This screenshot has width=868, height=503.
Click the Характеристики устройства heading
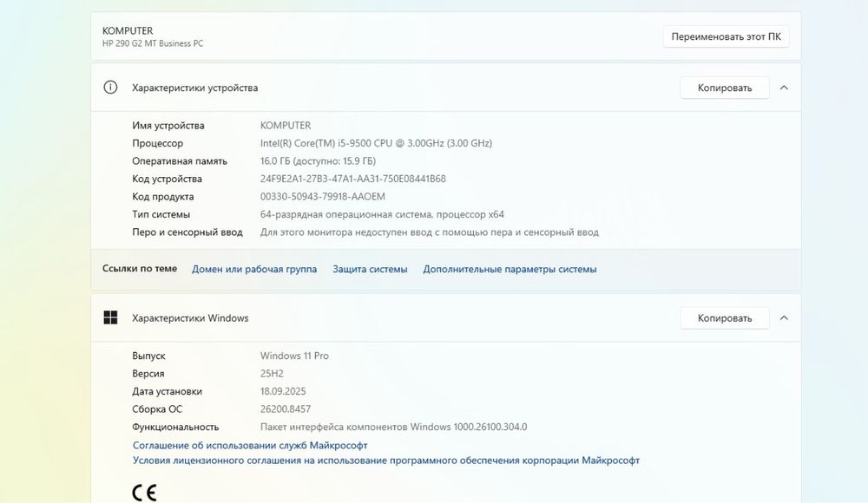click(x=194, y=88)
